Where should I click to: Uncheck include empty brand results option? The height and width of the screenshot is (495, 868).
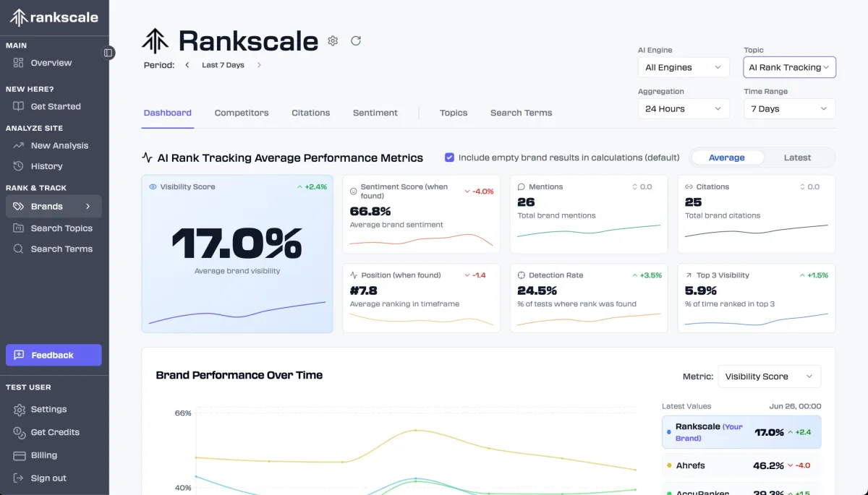click(x=450, y=157)
